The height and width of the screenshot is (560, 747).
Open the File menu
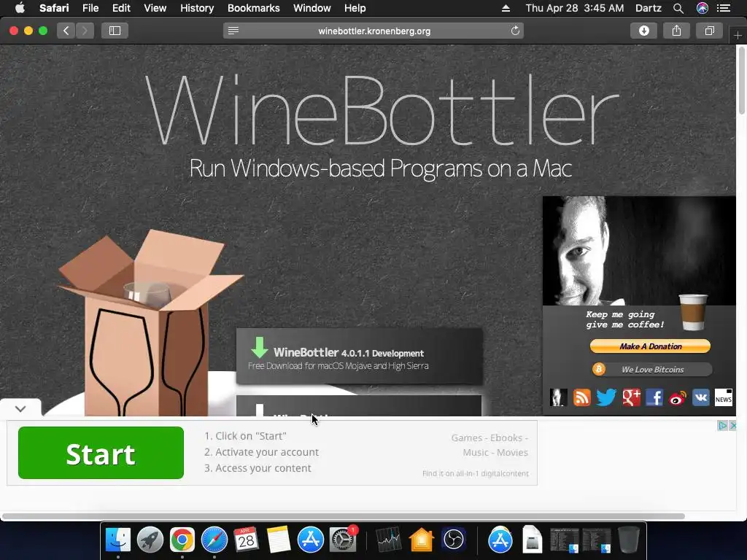(x=90, y=8)
